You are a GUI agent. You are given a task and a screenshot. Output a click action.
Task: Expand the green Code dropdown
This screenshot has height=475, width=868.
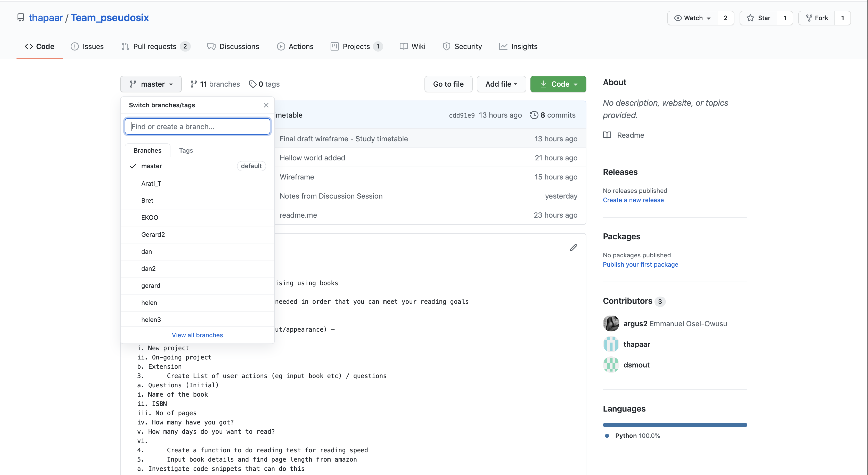[x=558, y=84]
